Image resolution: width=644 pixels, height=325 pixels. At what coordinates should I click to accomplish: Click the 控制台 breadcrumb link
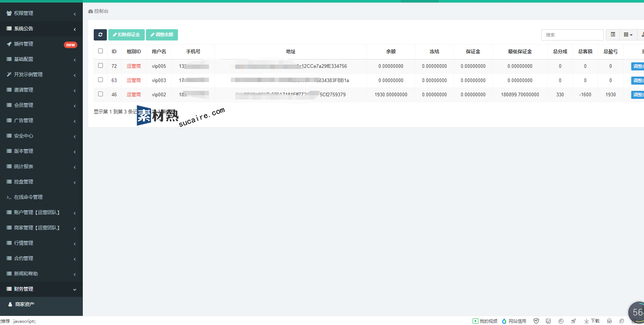(98, 11)
